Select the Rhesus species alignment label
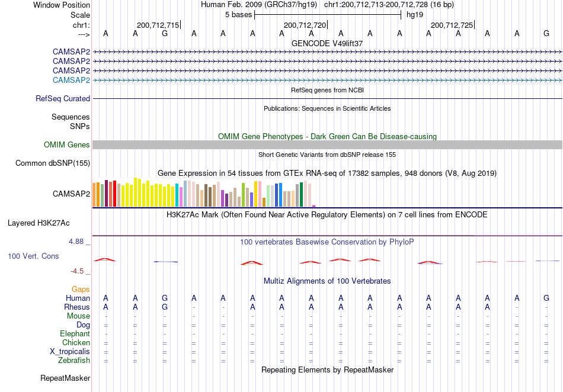 [x=77, y=307]
